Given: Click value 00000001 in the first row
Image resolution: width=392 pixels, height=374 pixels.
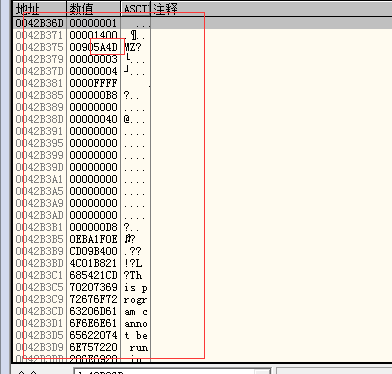Looking at the screenshot, I should point(93,23).
